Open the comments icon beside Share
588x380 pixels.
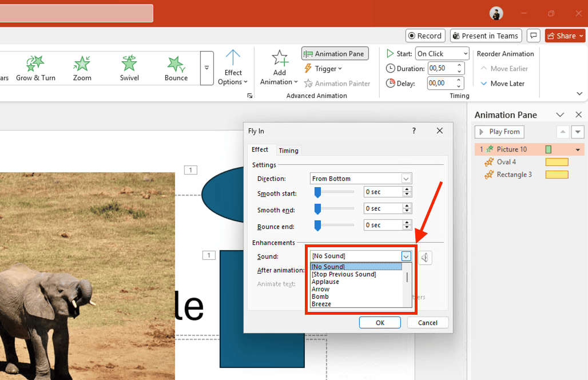point(533,35)
